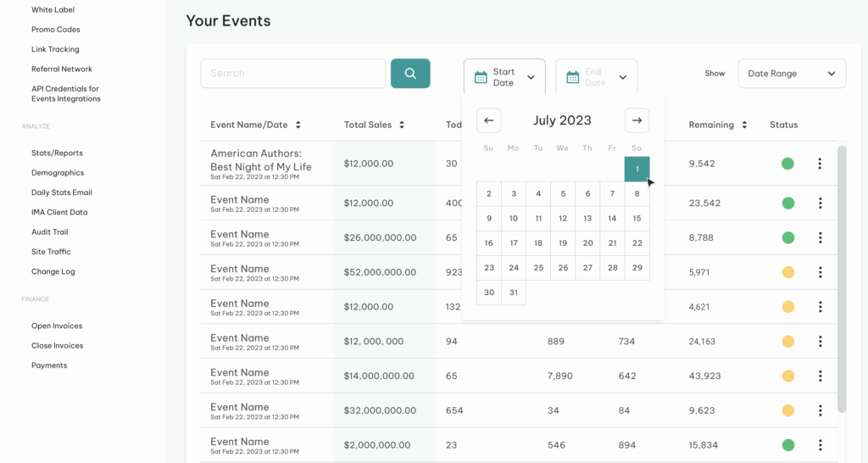Click the events table vertical scrollbar
The height and width of the screenshot is (463, 868).
[842, 280]
